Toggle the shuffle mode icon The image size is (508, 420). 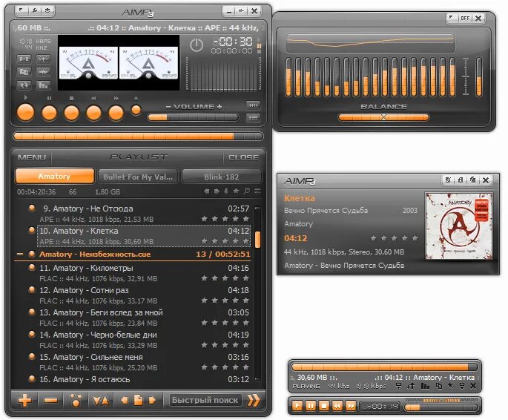point(24,72)
